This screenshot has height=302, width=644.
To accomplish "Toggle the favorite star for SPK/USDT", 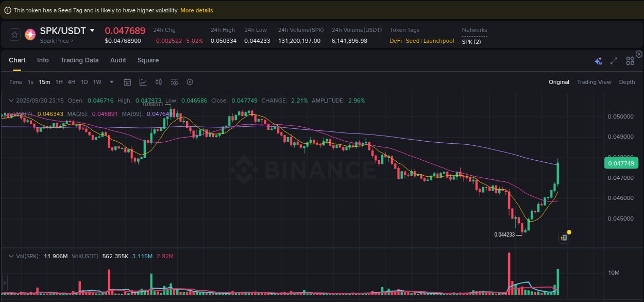I will [x=14, y=35].
